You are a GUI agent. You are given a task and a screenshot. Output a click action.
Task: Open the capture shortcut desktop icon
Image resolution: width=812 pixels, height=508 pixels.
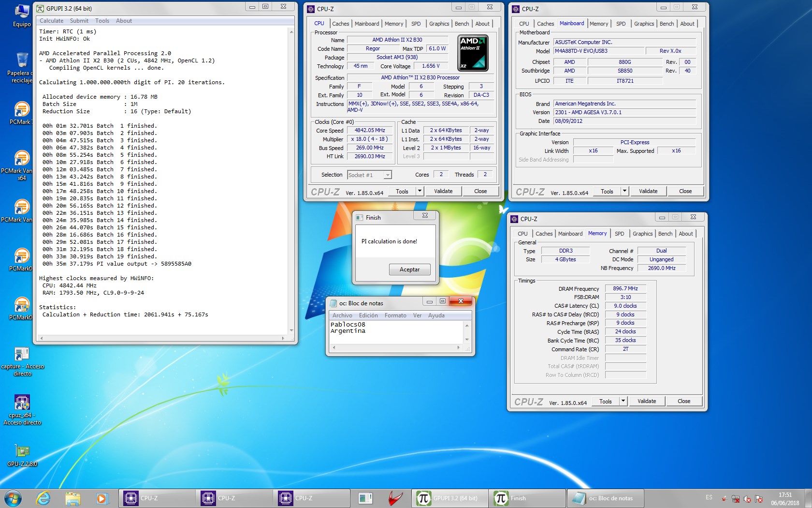tap(22, 361)
